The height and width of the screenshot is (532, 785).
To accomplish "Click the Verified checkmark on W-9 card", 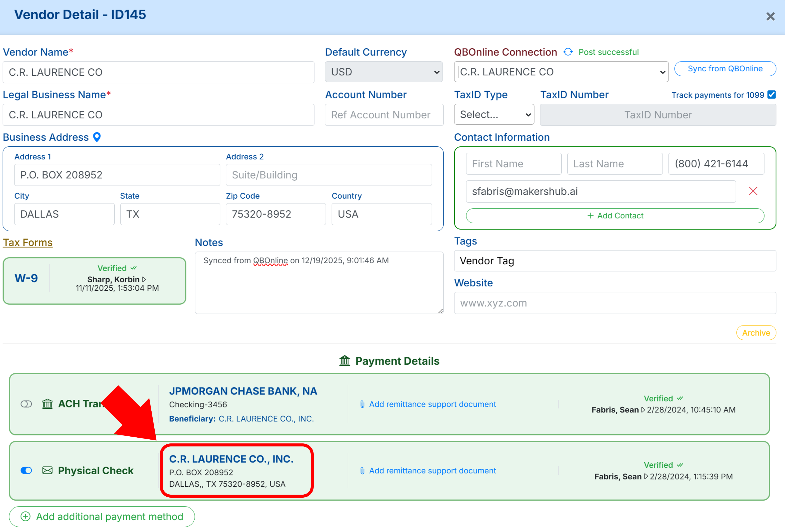I will (x=134, y=268).
